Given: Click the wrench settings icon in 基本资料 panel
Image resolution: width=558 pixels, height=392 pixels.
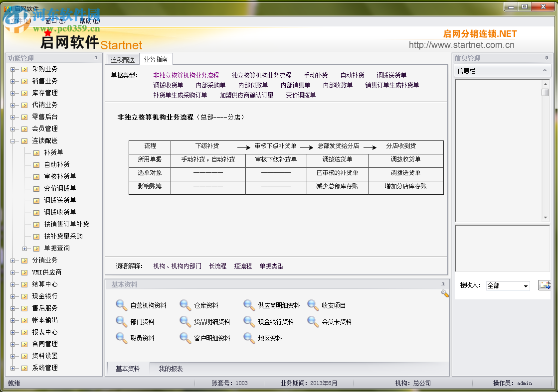Looking at the screenshot, I should (x=444, y=294).
